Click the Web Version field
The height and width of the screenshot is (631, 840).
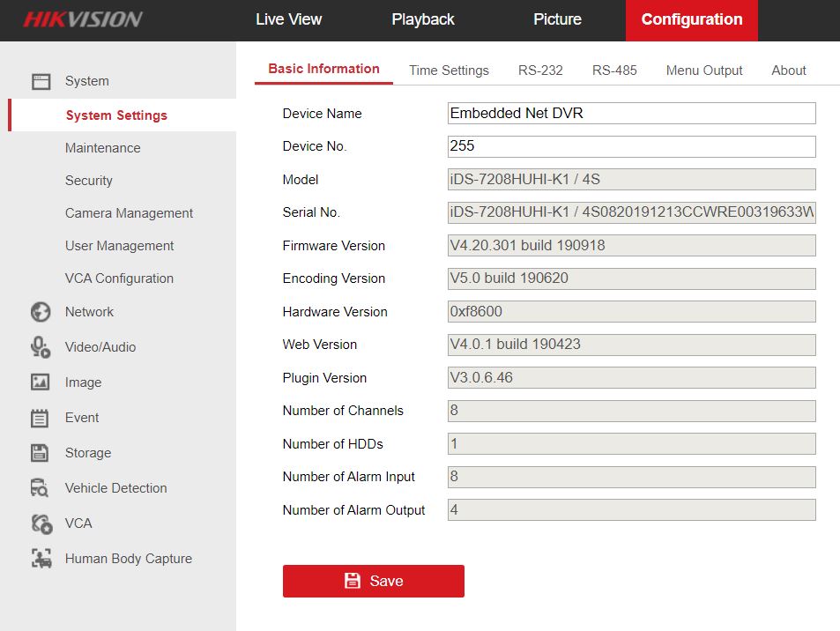point(632,345)
